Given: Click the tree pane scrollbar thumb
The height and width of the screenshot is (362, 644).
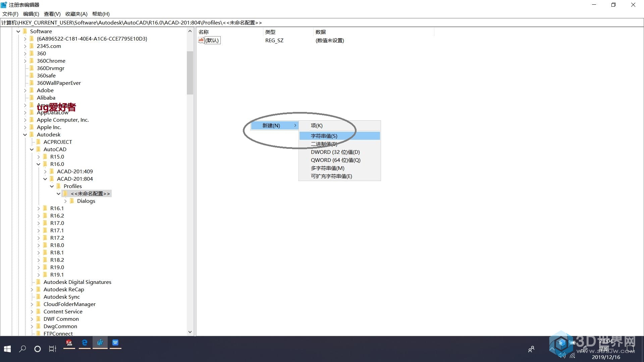Looking at the screenshot, I should tap(190, 73).
